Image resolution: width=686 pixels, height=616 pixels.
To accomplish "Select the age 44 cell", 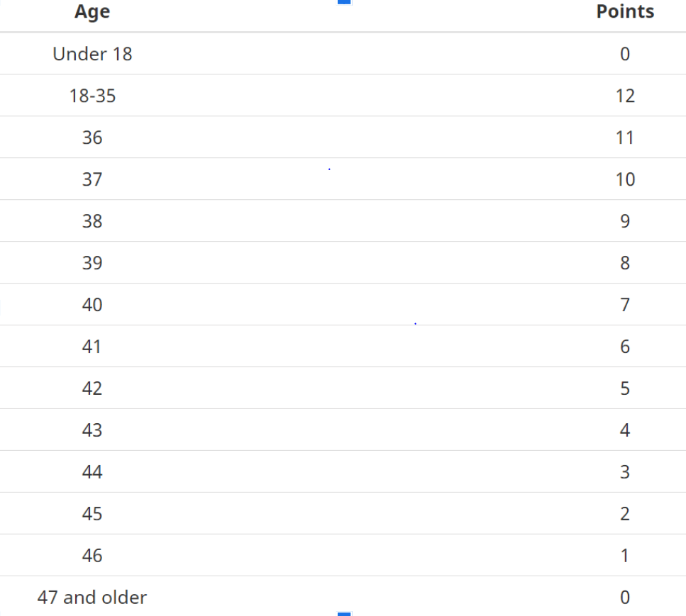I will tap(92, 472).
